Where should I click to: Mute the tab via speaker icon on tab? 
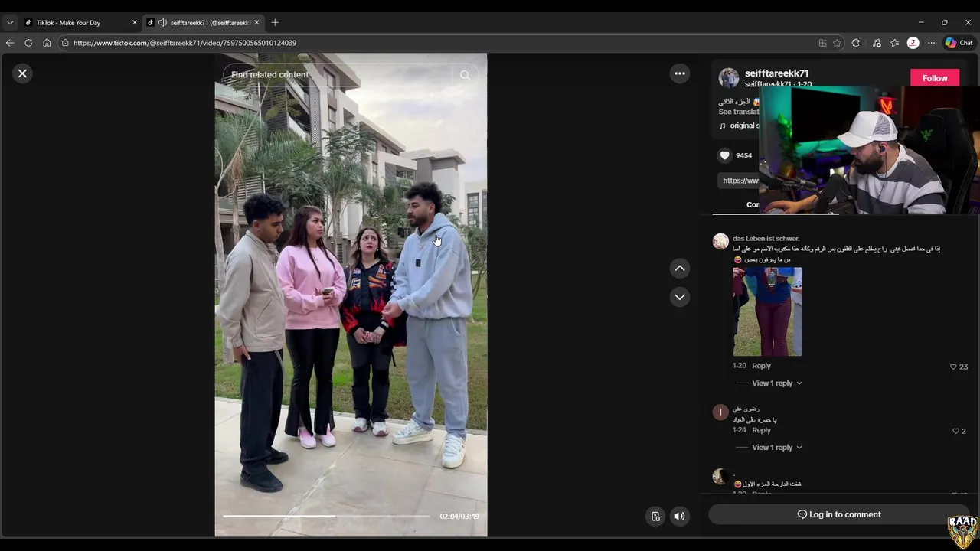tap(162, 23)
